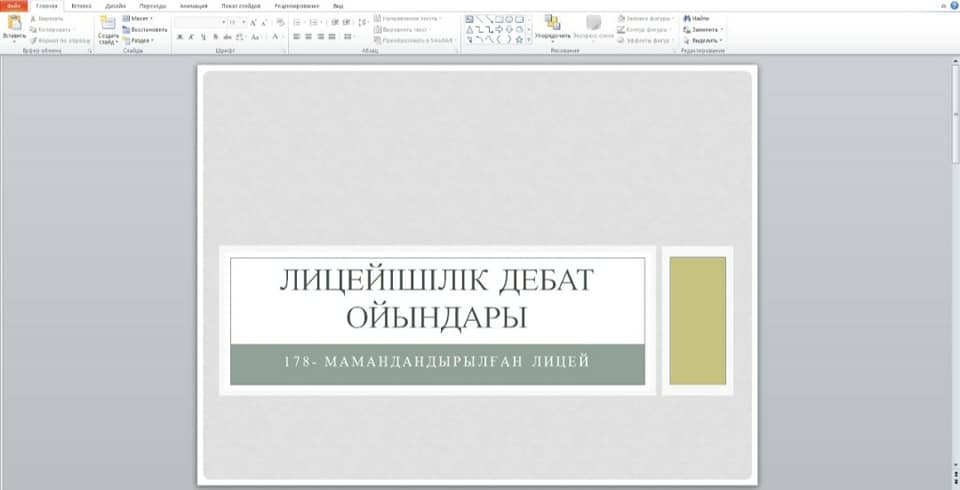This screenshot has width=960, height=490.
Task: Open the Animation (Анимация) ribbon tab
Action: [193, 6]
